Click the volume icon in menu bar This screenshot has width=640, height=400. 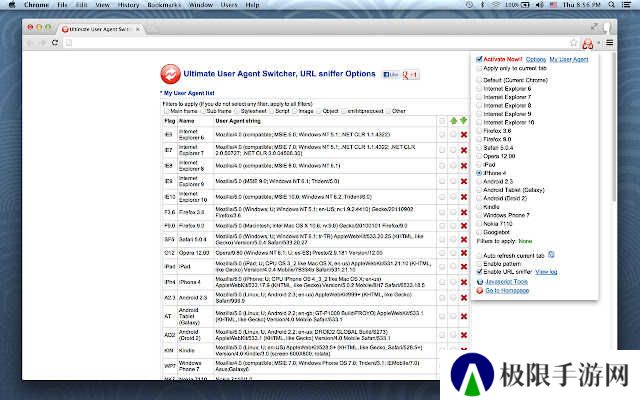click(540, 5)
